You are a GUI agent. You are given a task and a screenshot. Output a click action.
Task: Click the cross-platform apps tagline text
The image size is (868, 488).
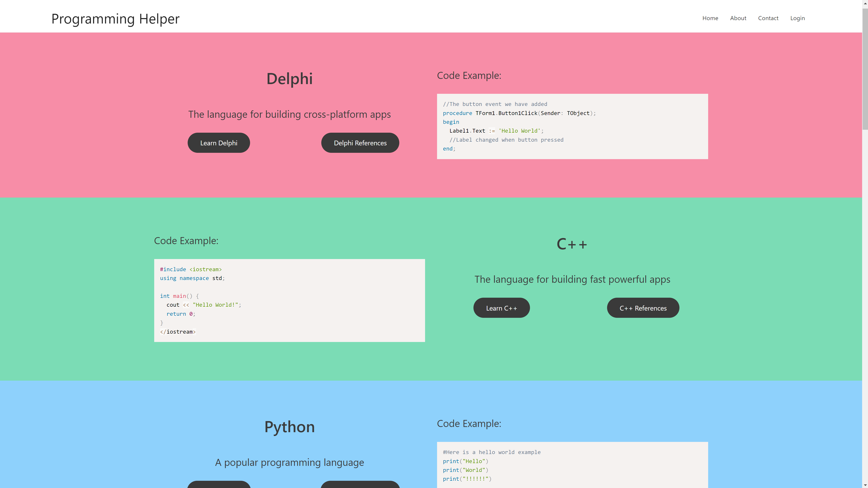point(289,115)
